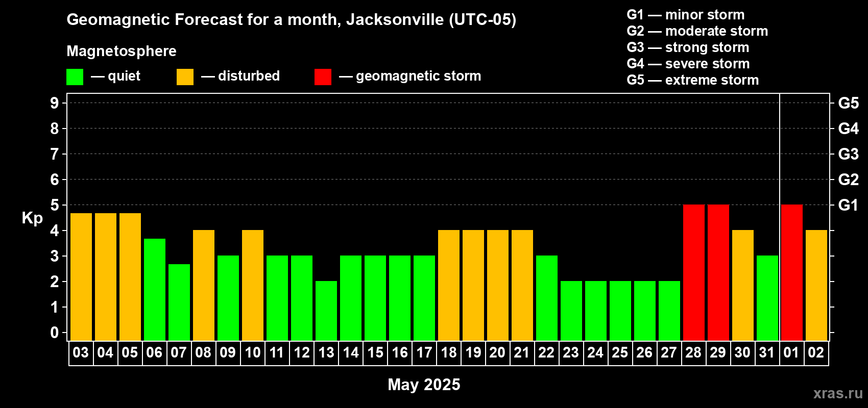Click date label 24 on the axis

[595, 352]
